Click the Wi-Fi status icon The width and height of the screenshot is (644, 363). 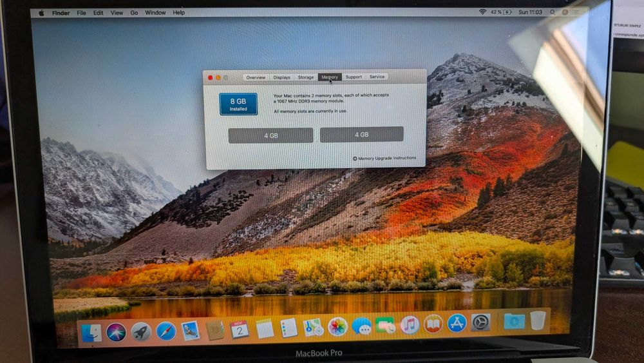point(482,12)
